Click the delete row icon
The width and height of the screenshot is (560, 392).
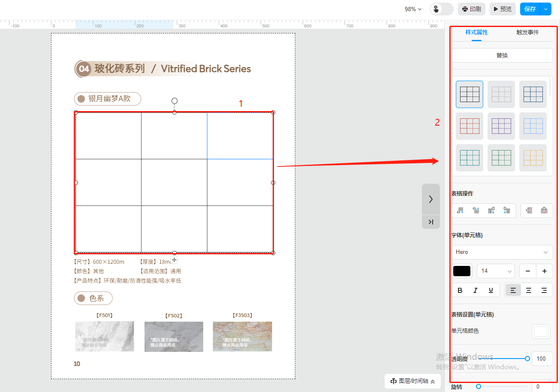(x=529, y=211)
